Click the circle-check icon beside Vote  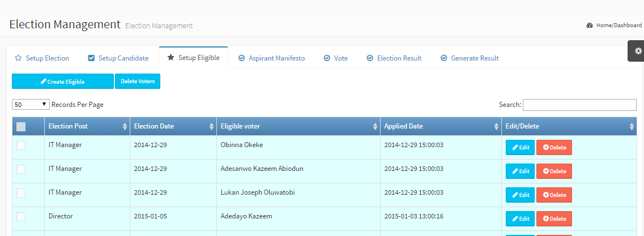tap(327, 58)
